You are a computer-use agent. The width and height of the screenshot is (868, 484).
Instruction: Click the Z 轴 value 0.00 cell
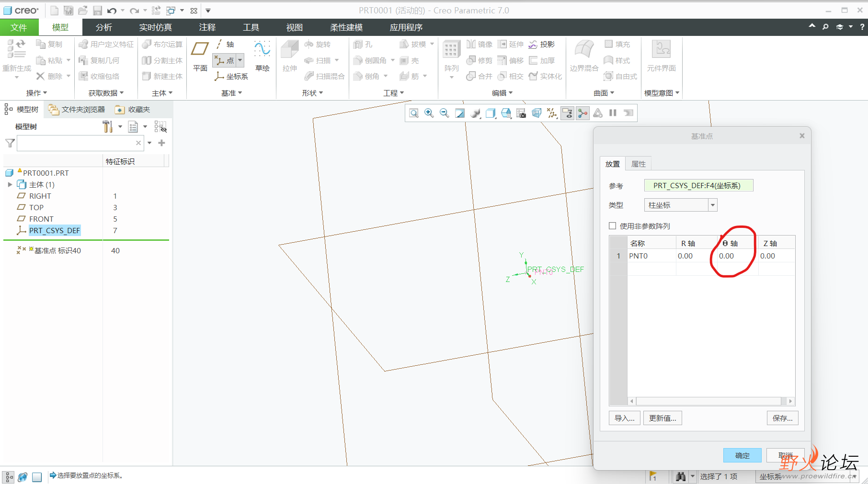(x=777, y=256)
